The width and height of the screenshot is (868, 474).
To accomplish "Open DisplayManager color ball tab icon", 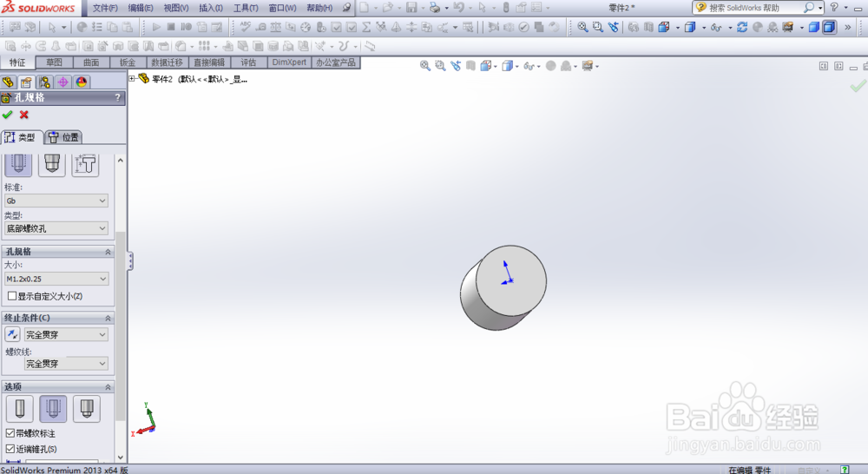I will 82,82.
